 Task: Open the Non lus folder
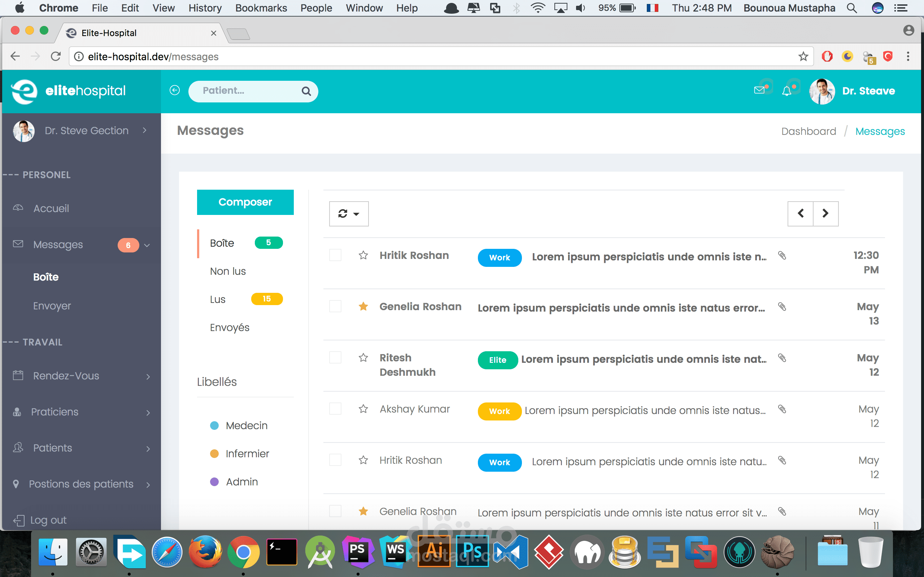click(228, 271)
